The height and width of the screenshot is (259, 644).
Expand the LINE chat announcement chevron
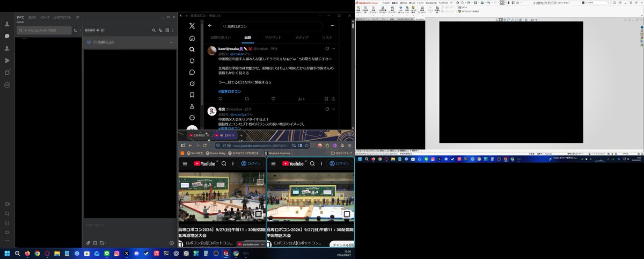(x=171, y=42)
